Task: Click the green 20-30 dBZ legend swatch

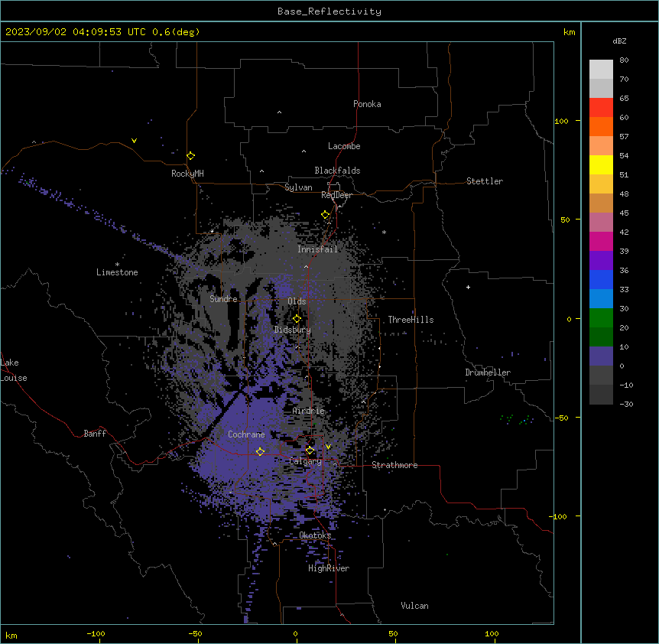Action: point(601,318)
